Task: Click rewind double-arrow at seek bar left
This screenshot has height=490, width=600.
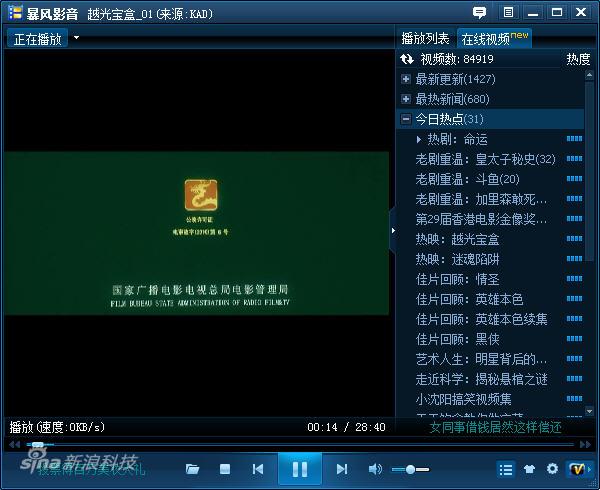Action: click(x=15, y=444)
